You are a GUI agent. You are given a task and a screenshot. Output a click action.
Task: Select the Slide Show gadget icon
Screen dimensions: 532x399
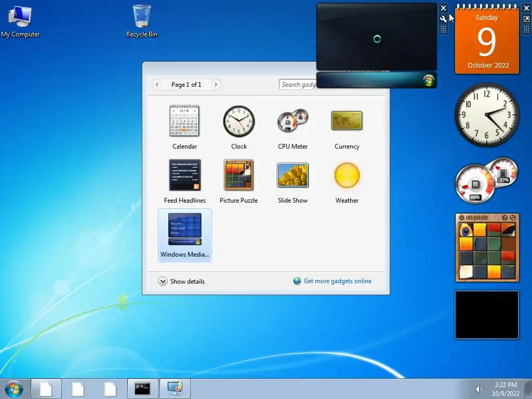click(293, 175)
